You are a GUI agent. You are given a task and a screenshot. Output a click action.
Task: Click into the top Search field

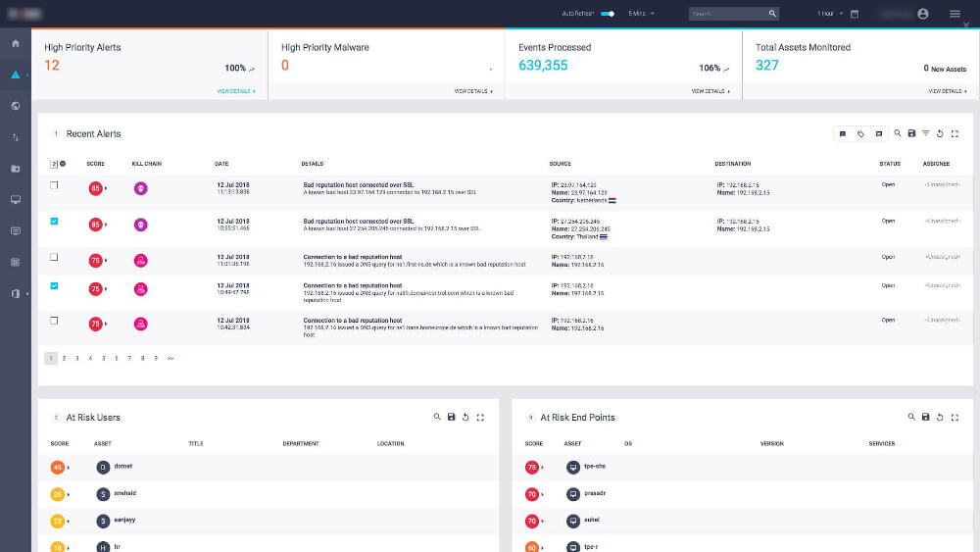pos(727,14)
